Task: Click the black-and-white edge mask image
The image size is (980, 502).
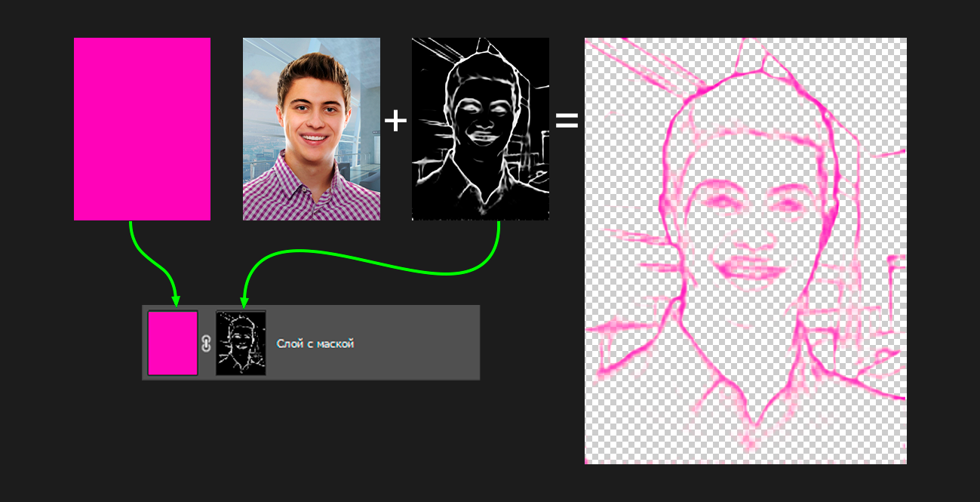Action: point(481,129)
